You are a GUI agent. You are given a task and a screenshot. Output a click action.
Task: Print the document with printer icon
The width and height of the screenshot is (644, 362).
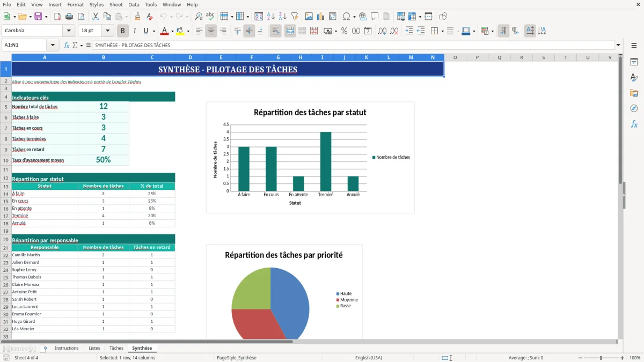pyautogui.click(x=69, y=17)
